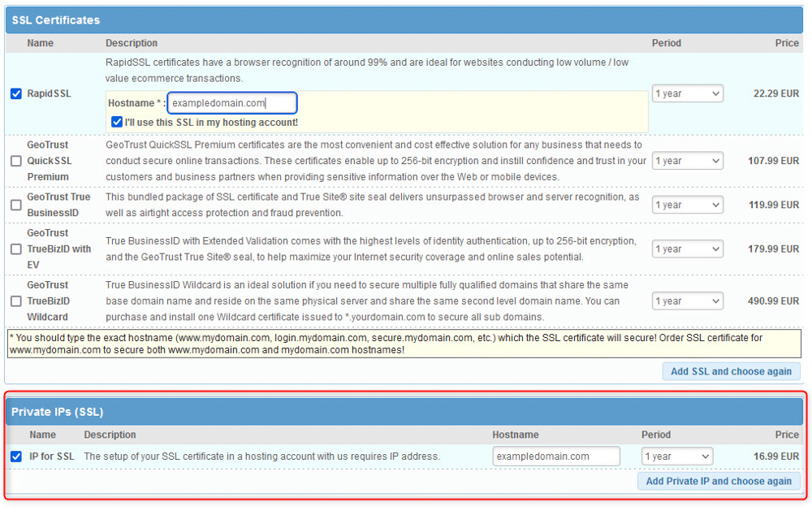
Task: Disable the 'I'll use this SSL in my hosting account' option
Action: point(117,121)
